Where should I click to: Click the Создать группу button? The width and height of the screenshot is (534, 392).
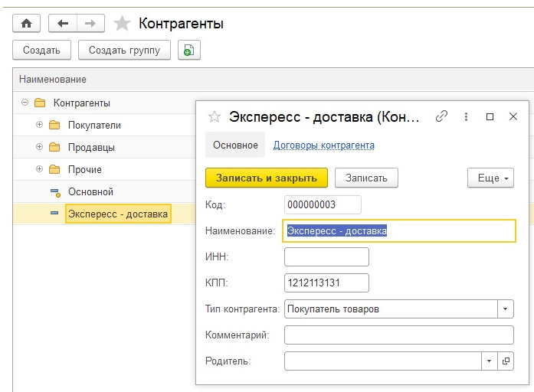[124, 50]
